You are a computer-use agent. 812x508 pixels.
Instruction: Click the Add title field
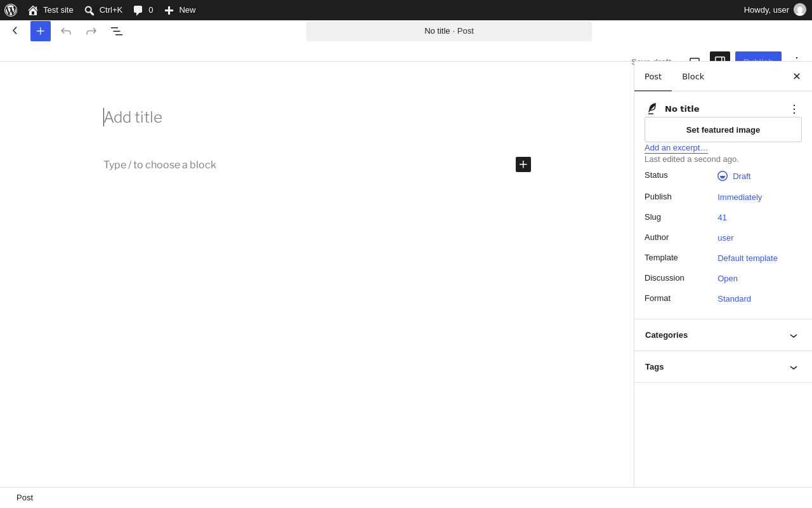click(x=317, y=117)
